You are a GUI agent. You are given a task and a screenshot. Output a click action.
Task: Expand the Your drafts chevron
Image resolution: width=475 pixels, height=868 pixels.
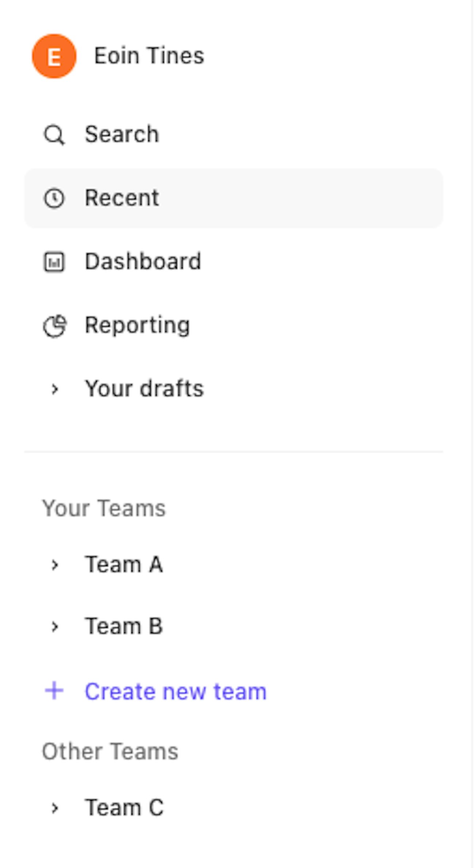pos(55,389)
